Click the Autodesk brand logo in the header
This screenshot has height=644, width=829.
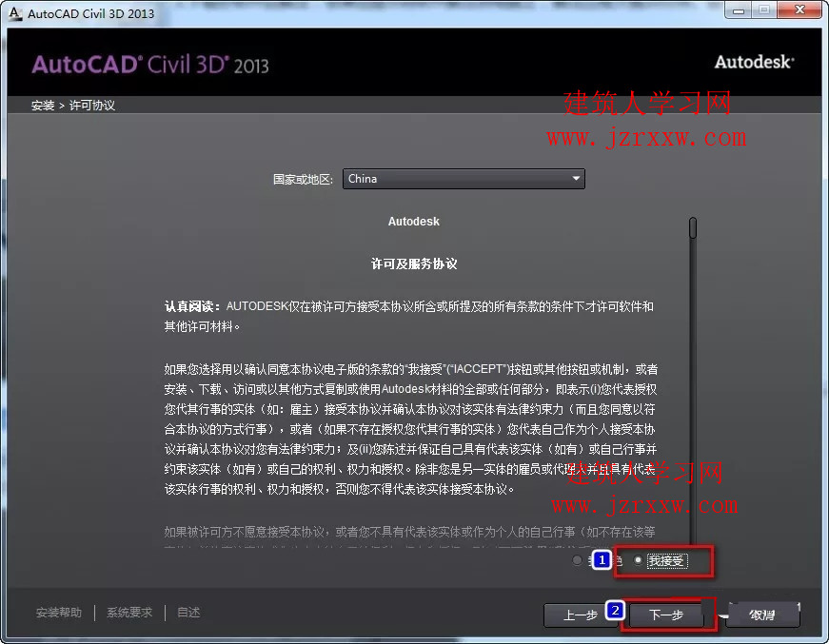tap(755, 62)
